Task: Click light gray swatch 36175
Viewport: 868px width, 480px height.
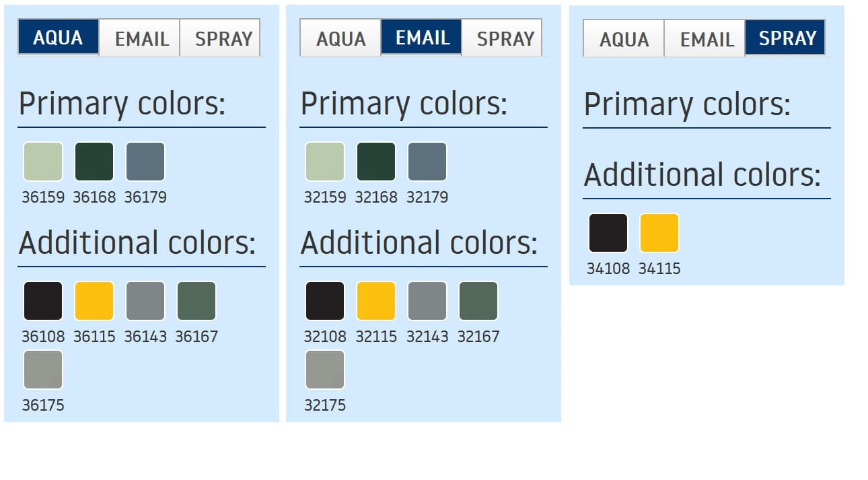Action: 43,370
